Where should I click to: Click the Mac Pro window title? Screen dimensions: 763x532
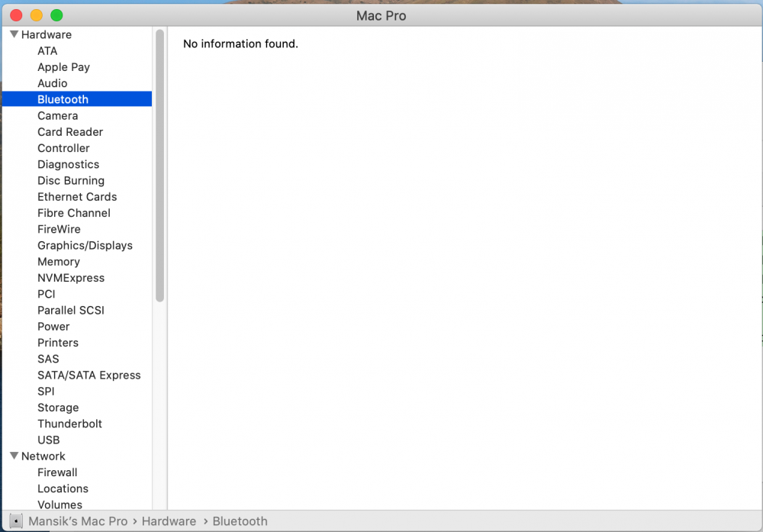coord(381,15)
